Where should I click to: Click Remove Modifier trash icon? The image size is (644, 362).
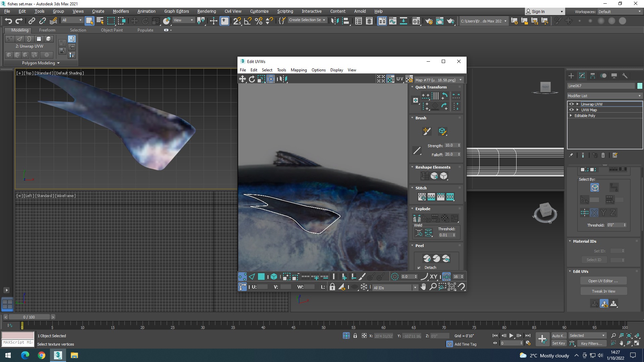pos(603,155)
